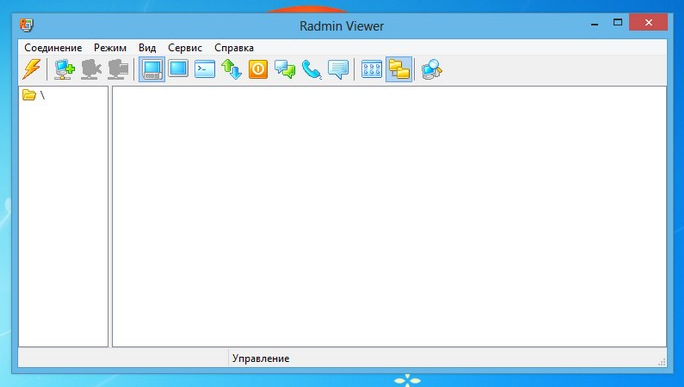684x387 pixels.
Task: Open the Text Chat bubbles icon
Action: pyautogui.click(x=284, y=69)
